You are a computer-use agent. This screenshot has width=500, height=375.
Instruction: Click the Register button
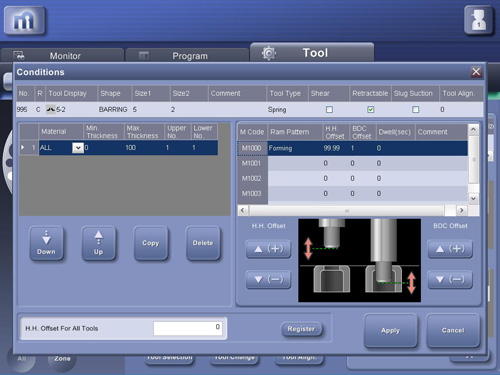coord(301,329)
